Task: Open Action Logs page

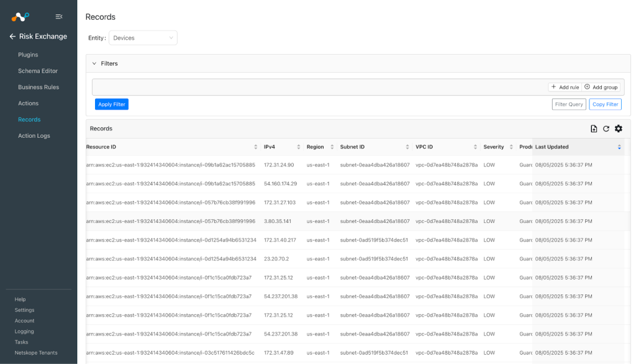Action: tap(34, 136)
